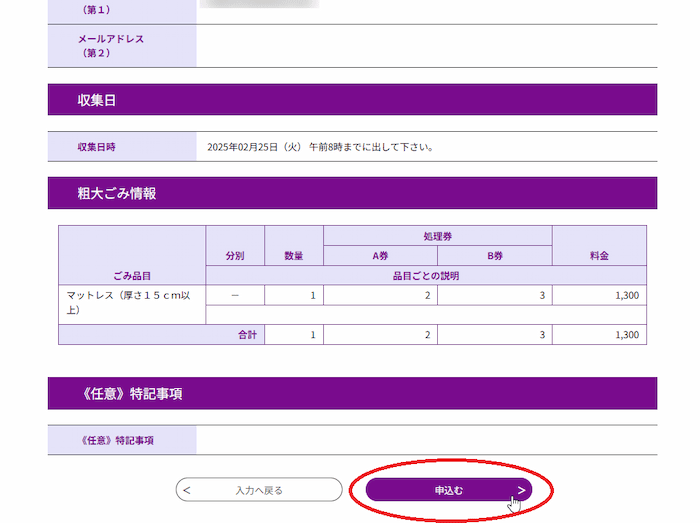The image size is (700, 523).
Task: Click the 1,300 fee in mattress row
Action: [627, 295]
